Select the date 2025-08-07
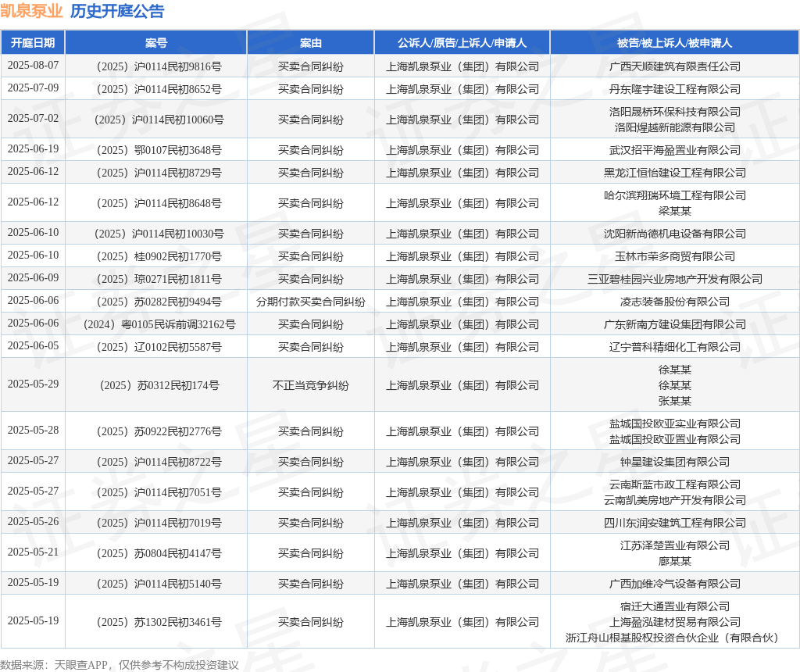 click(33, 66)
